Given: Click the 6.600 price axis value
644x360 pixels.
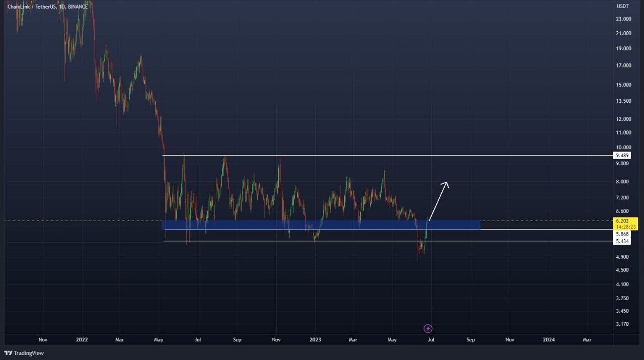Looking at the screenshot, I should click(623, 211).
